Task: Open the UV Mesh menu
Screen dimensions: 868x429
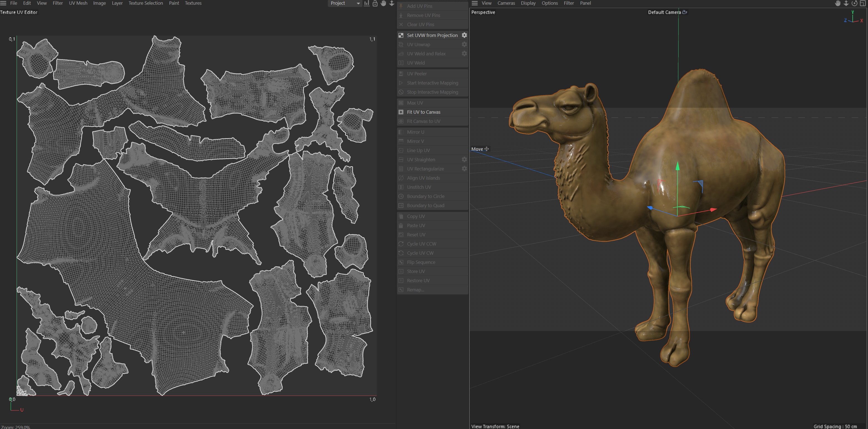Action: coord(78,3)
